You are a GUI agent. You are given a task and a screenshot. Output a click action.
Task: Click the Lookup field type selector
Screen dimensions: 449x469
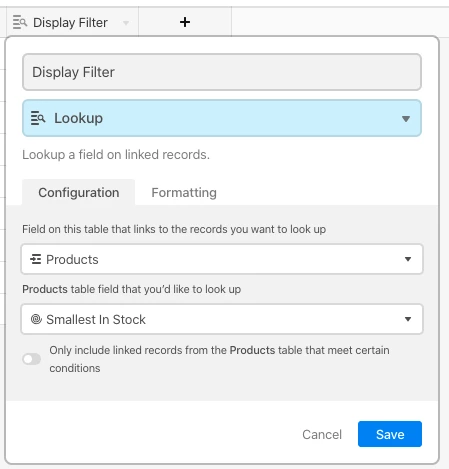(222, 118)
